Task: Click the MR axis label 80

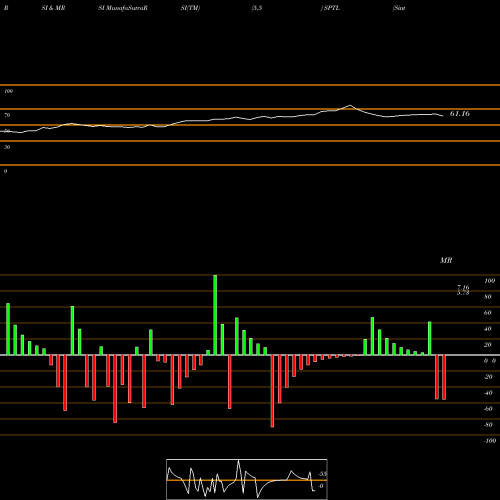Action: point(488,297)
